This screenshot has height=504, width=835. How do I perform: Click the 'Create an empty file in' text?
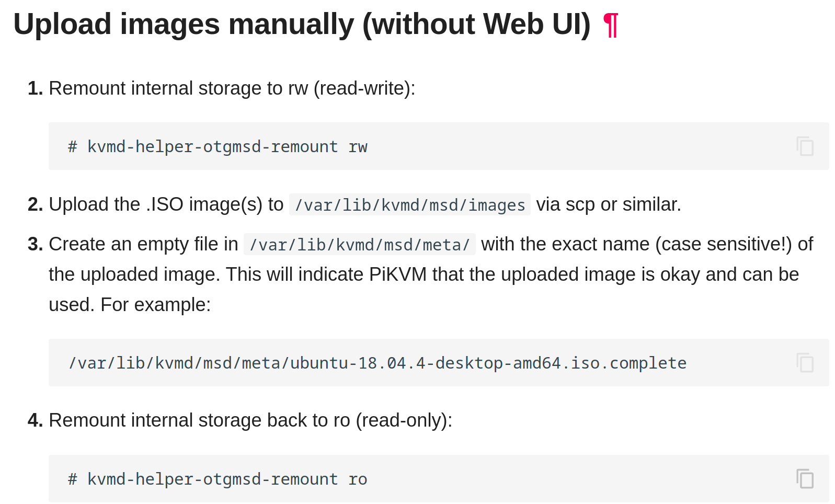pos(143,244)
